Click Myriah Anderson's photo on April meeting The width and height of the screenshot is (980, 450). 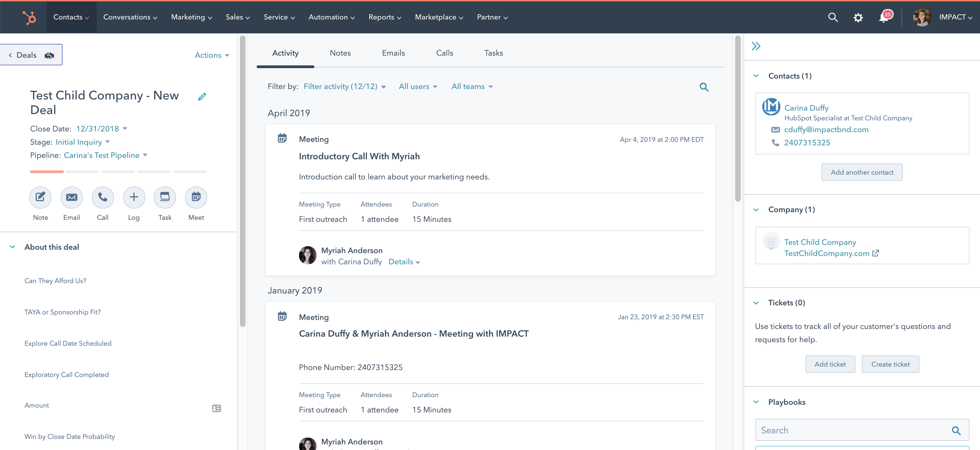point(308,255)
